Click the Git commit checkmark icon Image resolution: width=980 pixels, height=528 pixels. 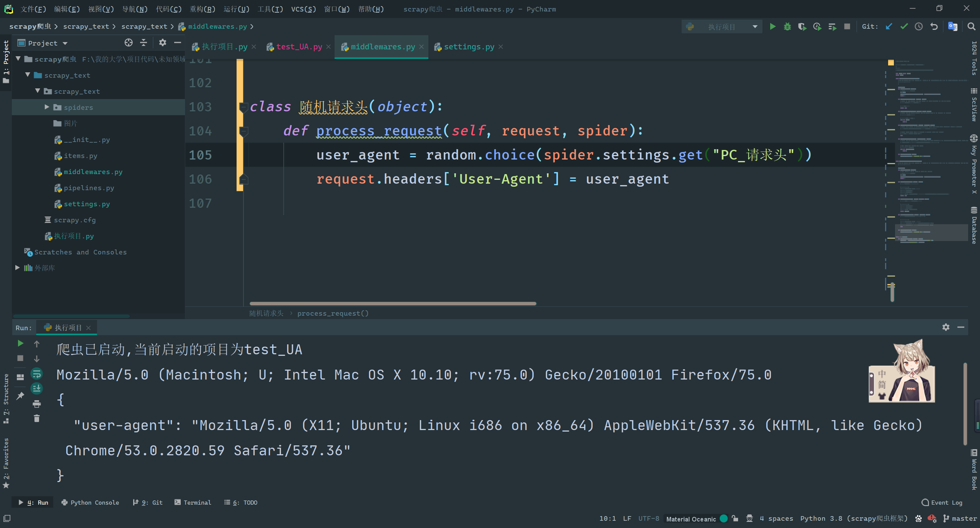[904, 26]
